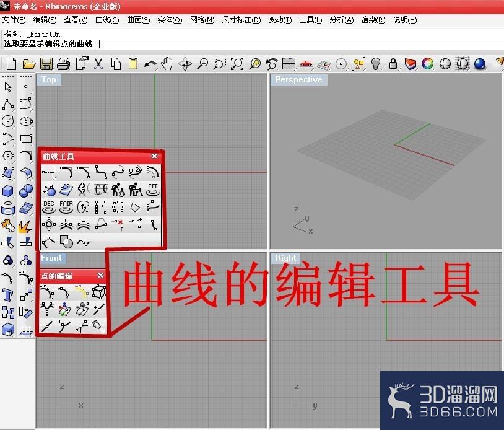Click the Fillet curves icon in 曲线工具

pyautogui.click(x=66, y=172)
